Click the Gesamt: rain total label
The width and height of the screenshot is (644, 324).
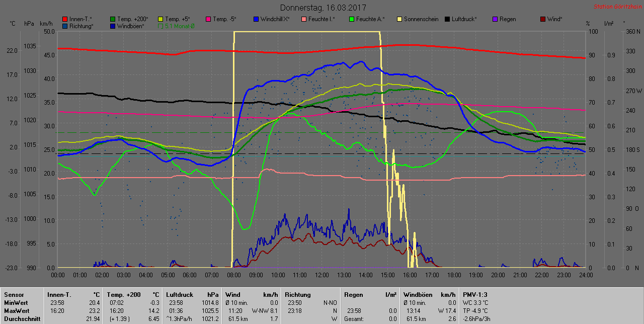354,319
